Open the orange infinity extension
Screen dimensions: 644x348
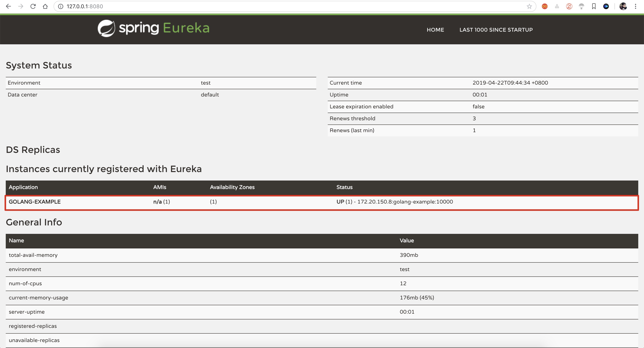(x=545, y=7)
